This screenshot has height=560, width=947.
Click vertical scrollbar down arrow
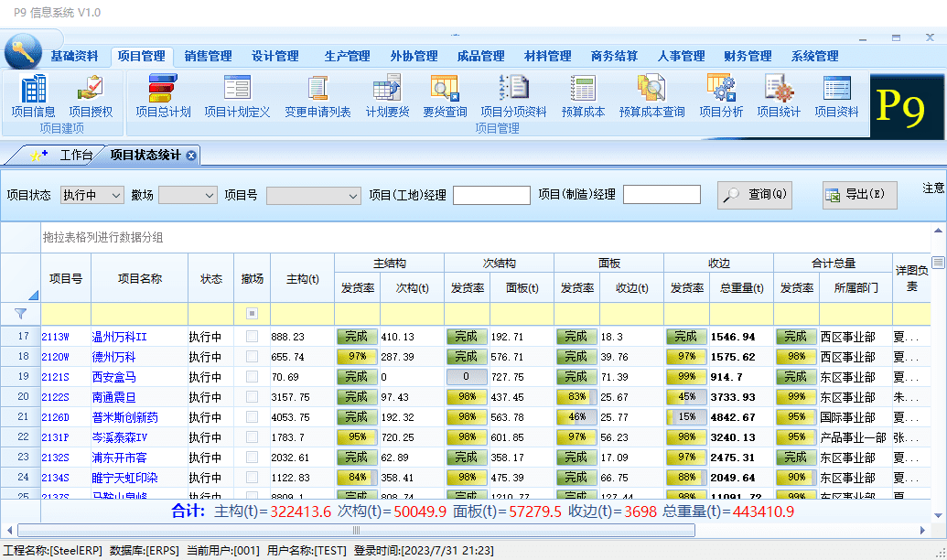(x=938, y=515)
